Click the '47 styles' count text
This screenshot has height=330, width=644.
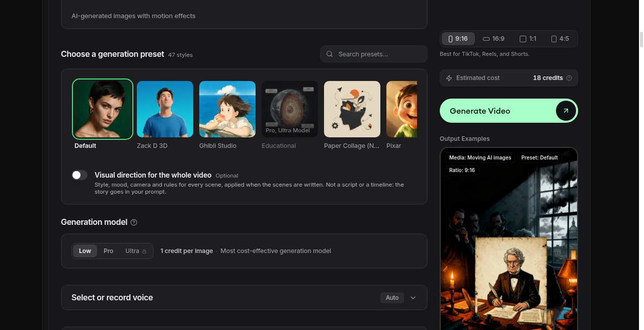click(x=180, y=55)
